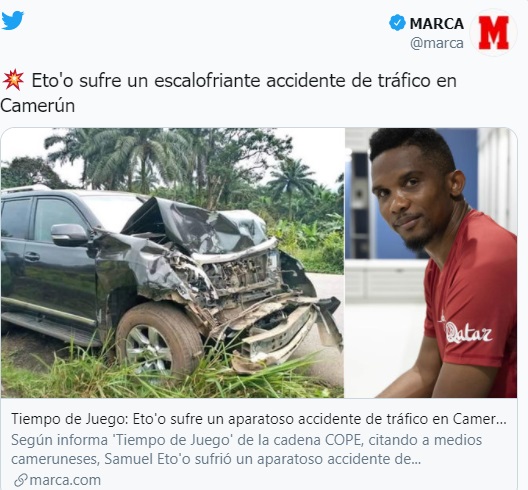Follow the marca.com domain link

click(65, 480)
